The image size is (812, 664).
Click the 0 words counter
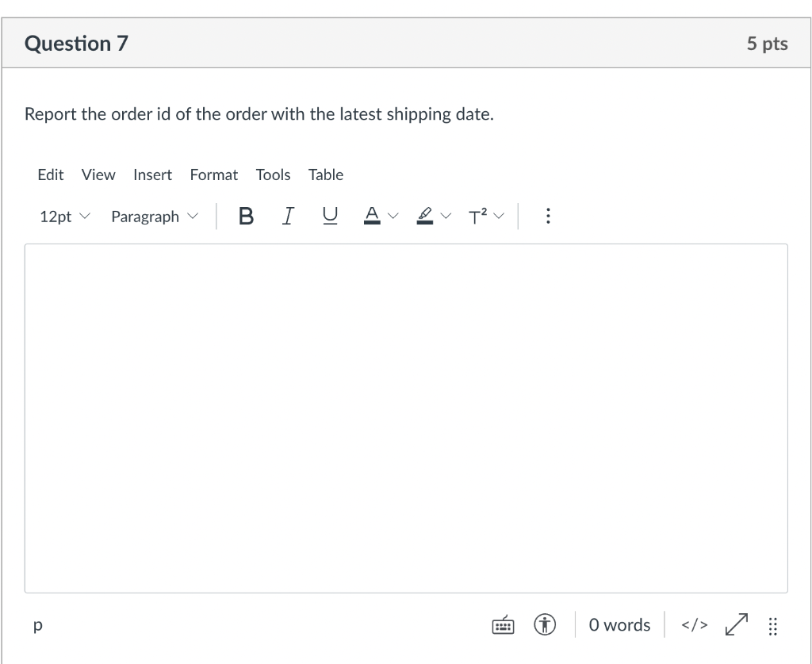pyautogui.click(x=619, y=624)
